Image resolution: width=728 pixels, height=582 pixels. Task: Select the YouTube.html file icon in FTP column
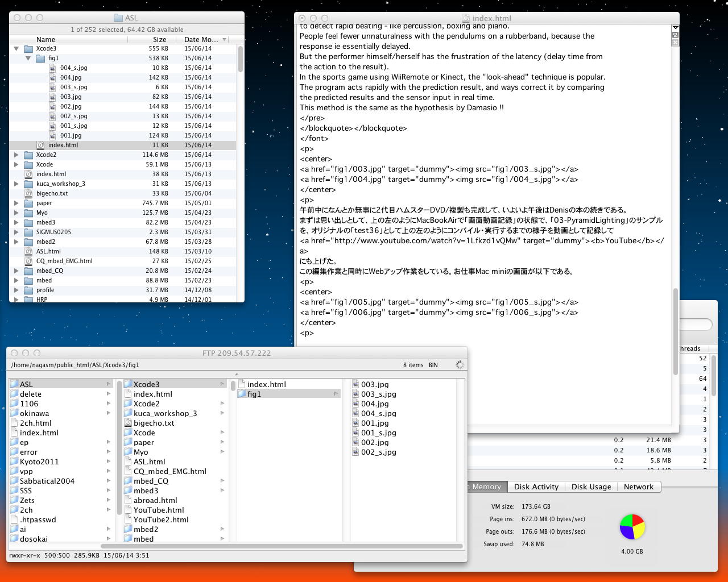129,510
